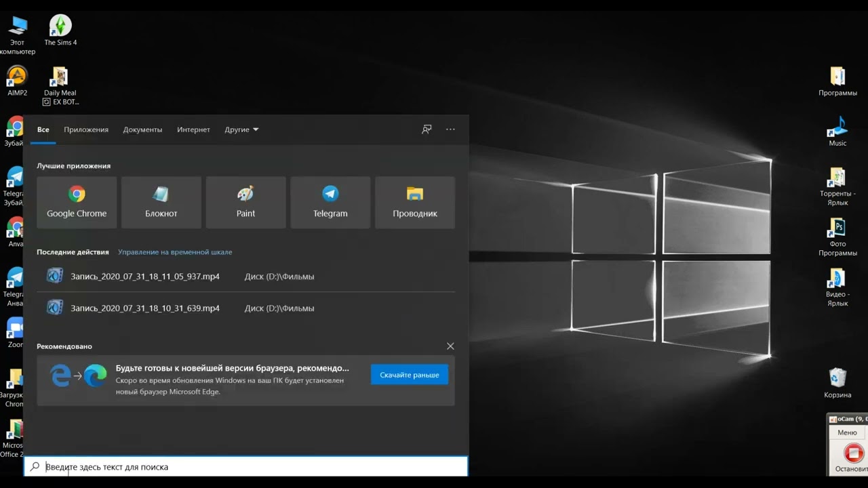Switch to the Приложения tab

[86, 129]
